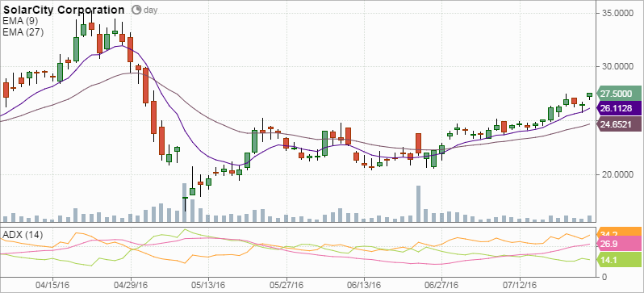Click the day interval label
644x293 pixels.
click(150, 10)
